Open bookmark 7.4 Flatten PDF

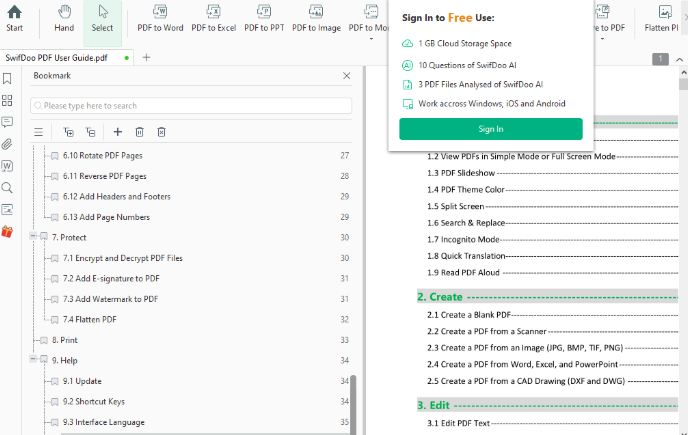point(90,320)
